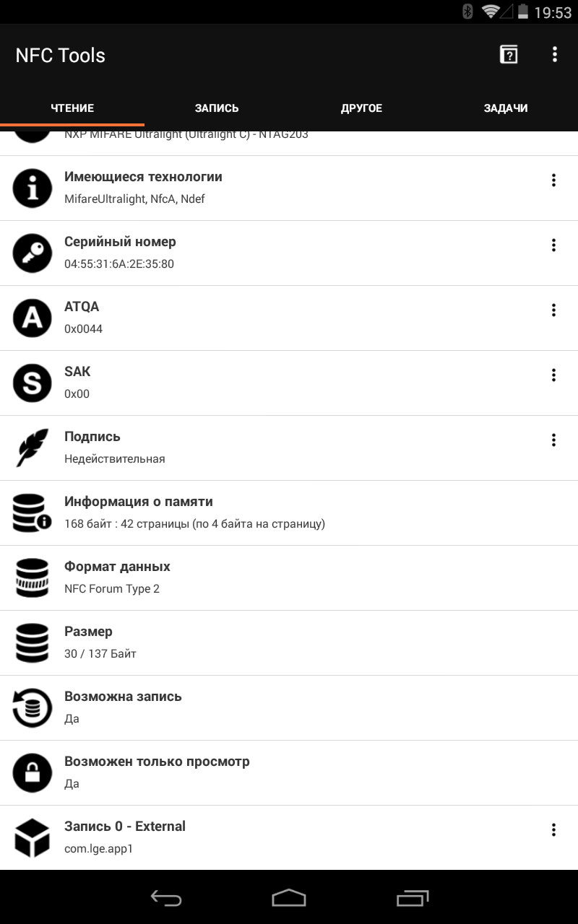Tap the memory info database icon
The width and height of the screenshot is (578, 924).
click(x=33, y=513)
